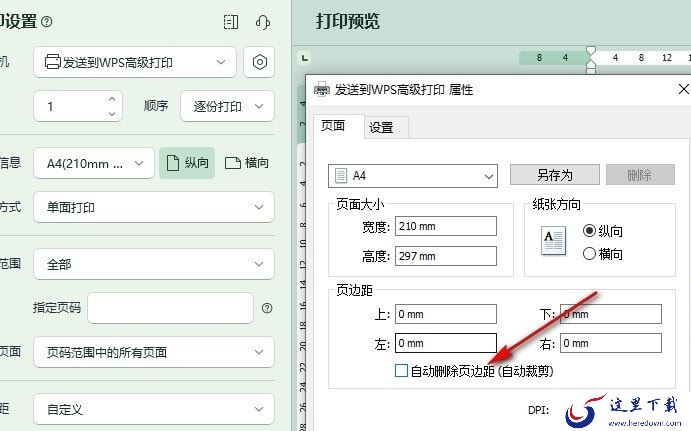The image size is (691, 431).
Task: Switch to the 页面 tab
Action: pos(333,126)
